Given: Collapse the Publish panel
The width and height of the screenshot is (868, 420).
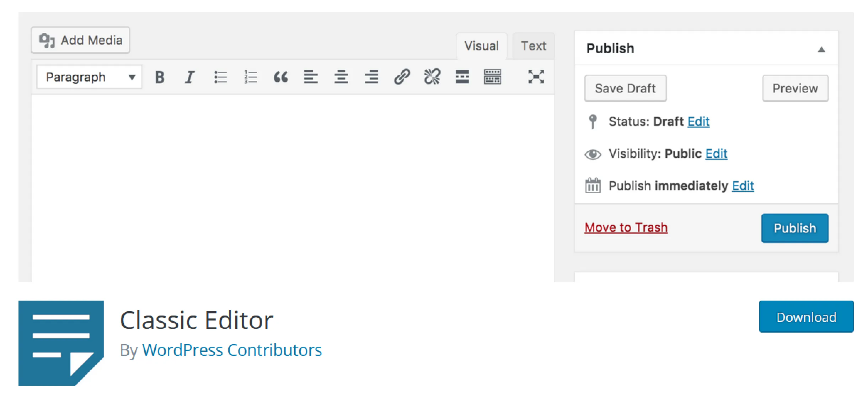Looking at the screenshot, I should (x=822, y=50).
